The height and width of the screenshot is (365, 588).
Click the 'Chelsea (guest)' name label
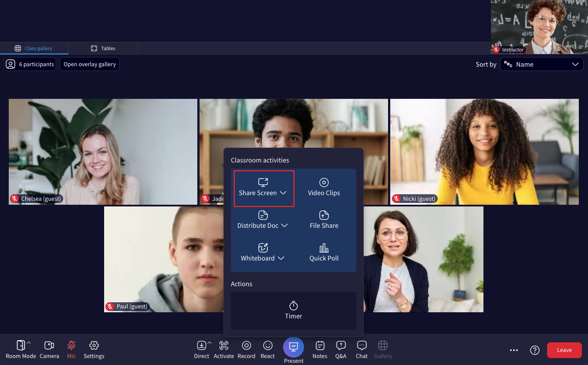pos(41,199)
